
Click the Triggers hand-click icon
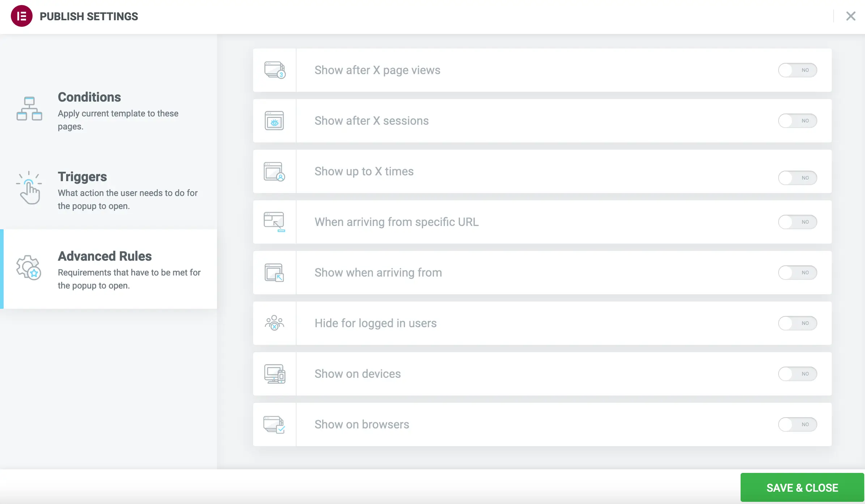29,188
